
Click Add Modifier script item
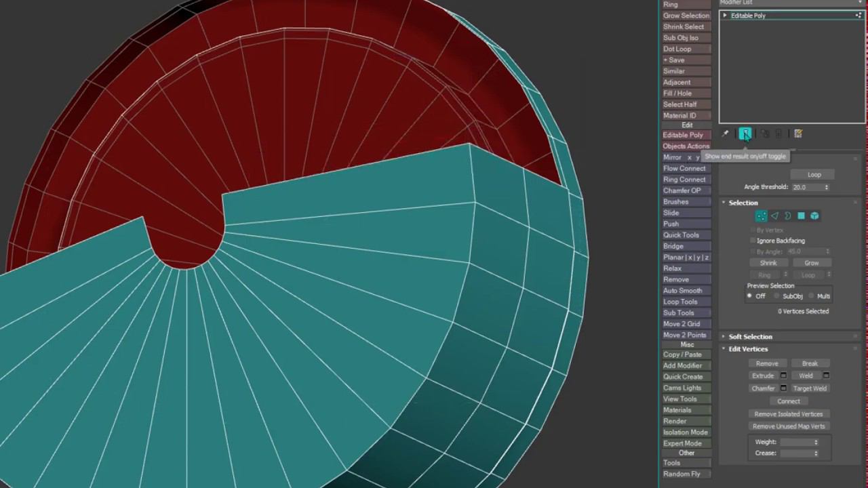coord(686,365)
